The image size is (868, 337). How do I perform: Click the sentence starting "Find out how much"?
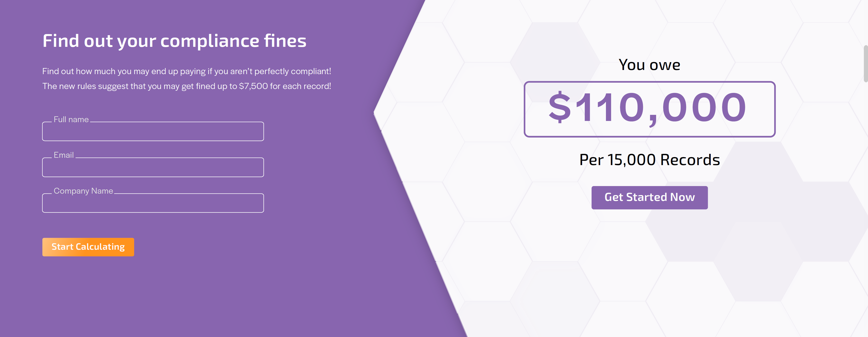pos(186,71)
